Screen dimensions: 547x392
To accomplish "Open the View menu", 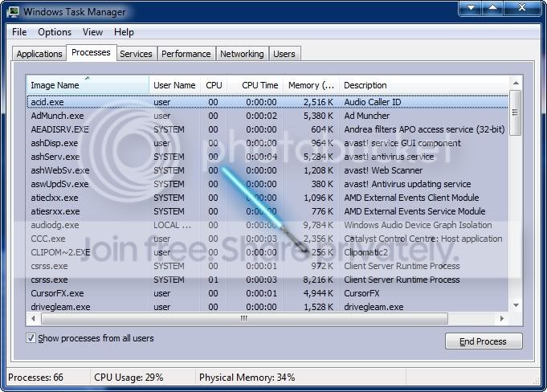I will [x=92, y=32].
